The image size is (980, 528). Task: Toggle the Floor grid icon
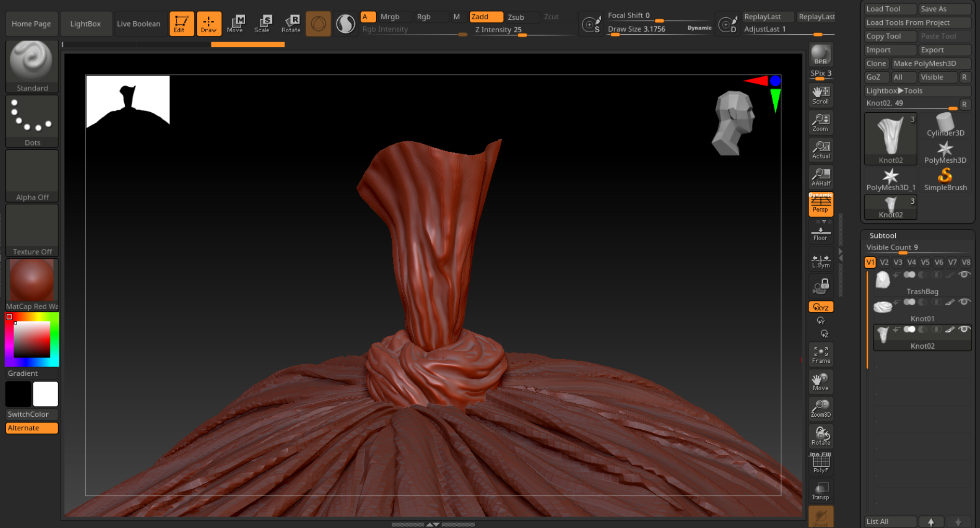[820, 233]
